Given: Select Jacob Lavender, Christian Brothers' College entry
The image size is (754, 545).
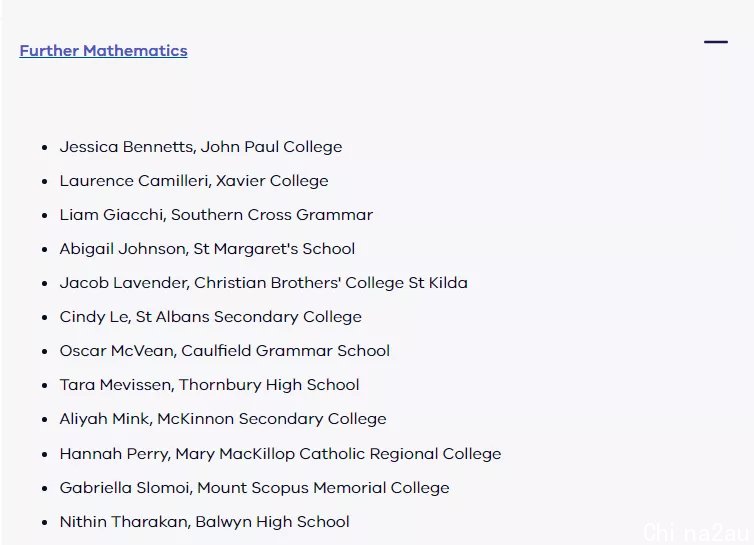Looking at the screenshot, I should click(x=264, y=283).
